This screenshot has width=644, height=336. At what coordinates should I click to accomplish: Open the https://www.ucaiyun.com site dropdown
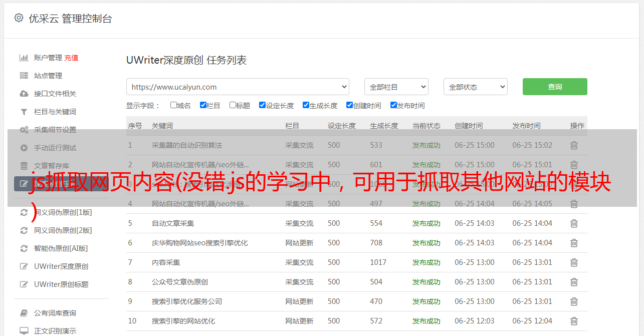point(238,87)
